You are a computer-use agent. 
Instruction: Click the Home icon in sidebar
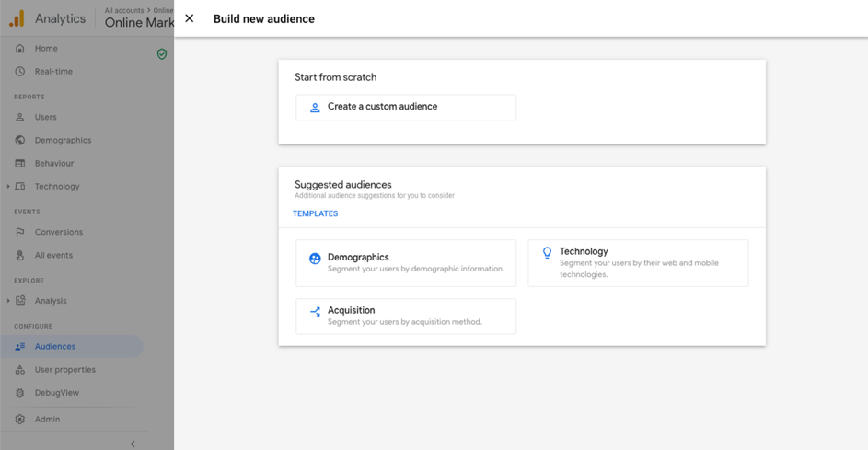pos(20,49)
